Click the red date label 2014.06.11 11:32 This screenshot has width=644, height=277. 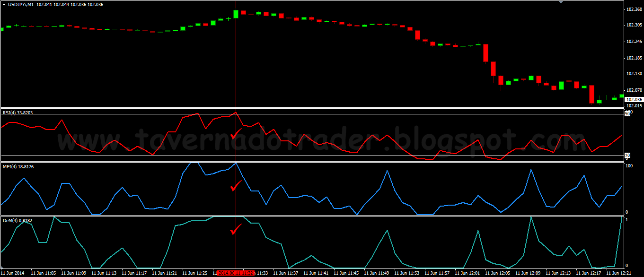click(x=235, y=273)
